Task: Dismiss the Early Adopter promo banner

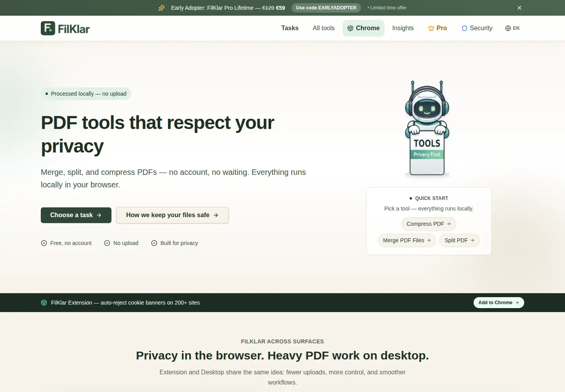Action: (x=519, y=8)
